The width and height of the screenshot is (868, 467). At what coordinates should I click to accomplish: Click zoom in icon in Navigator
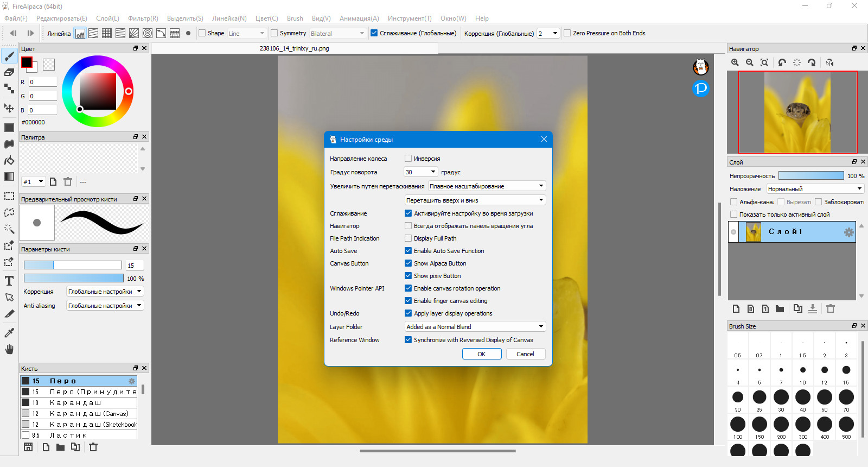735,62
